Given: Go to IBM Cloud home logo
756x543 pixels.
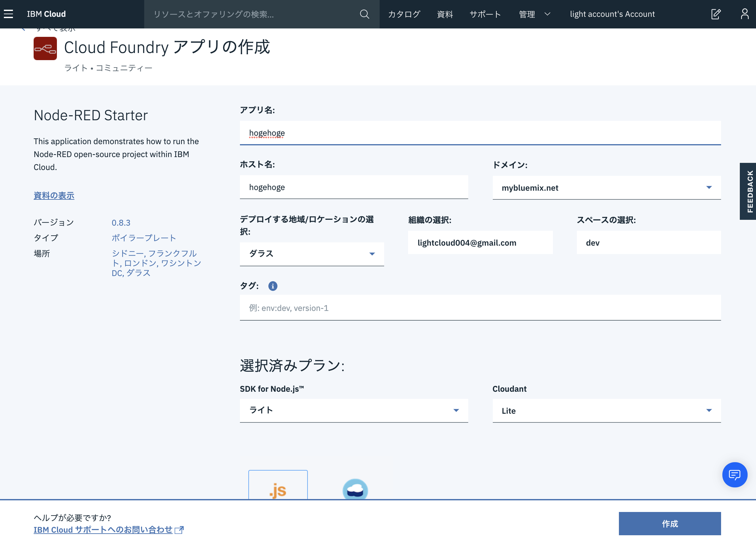Looking at the screenshot, I should coord(46,14).
